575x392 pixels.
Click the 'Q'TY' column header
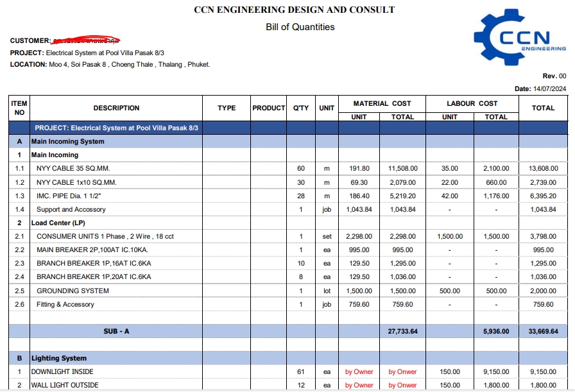pyautogui.click(x=301, y=108)
